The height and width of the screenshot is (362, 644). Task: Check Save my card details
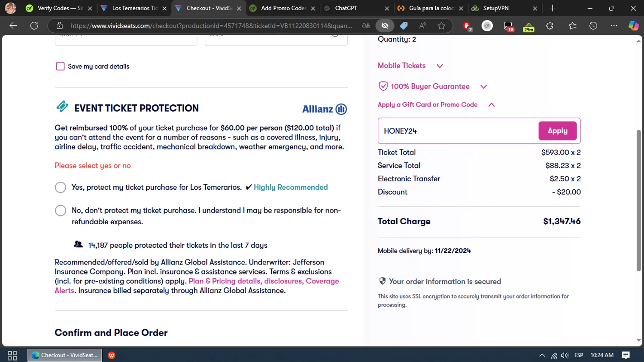[x=60, y=66]
